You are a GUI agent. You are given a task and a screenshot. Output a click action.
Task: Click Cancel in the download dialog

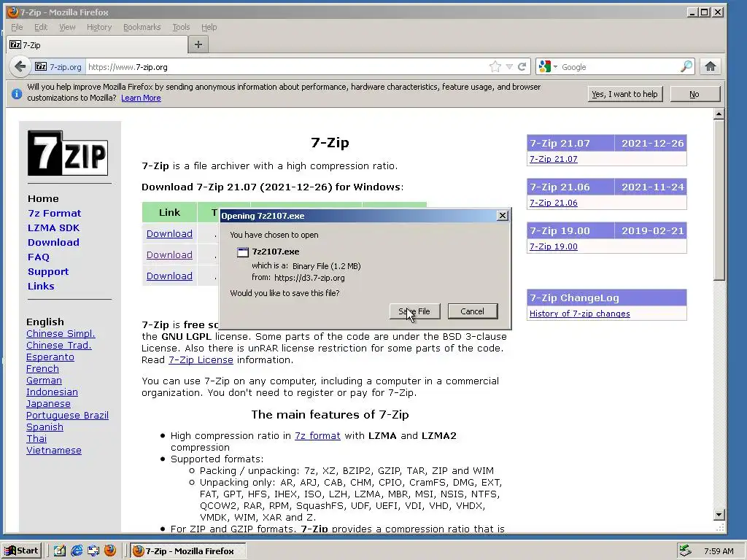(x=472, y=311)
